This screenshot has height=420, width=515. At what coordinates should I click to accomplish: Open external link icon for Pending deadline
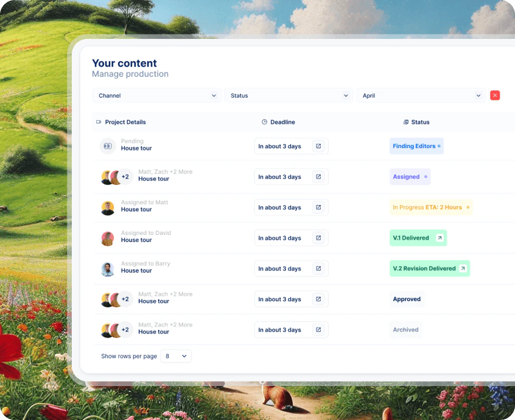(319, 146)
